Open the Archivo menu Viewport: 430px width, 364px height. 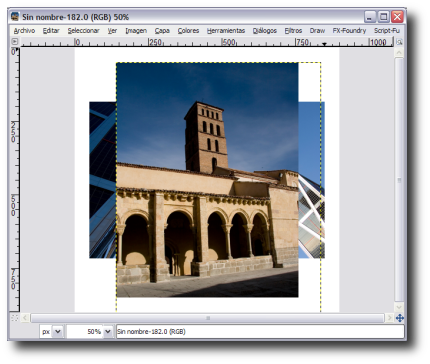[x=24, y=31]
